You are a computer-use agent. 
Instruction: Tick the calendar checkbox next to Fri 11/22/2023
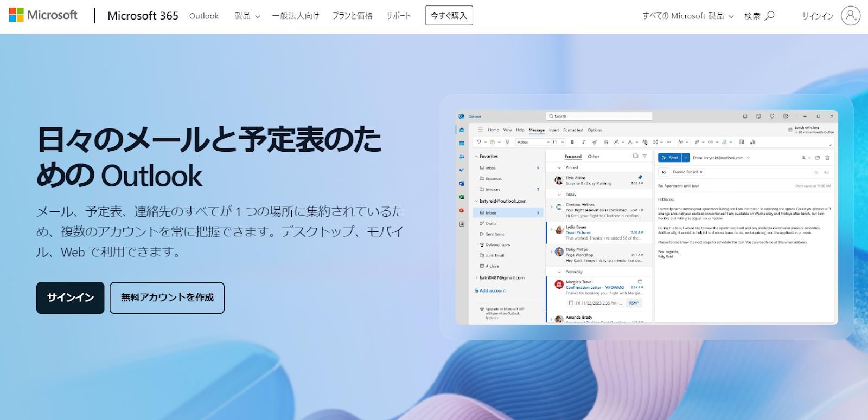pos(571,303)
